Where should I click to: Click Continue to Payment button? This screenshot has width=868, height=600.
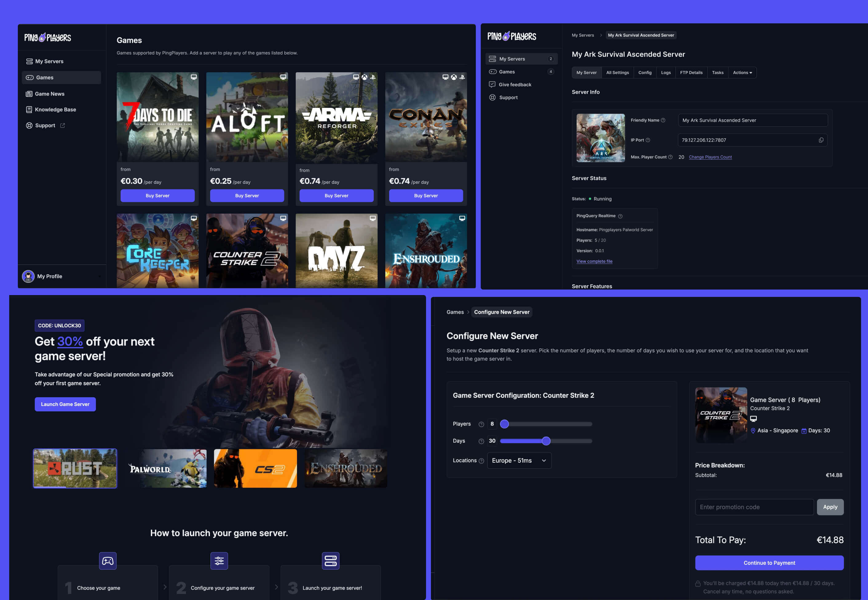point(769,563)
